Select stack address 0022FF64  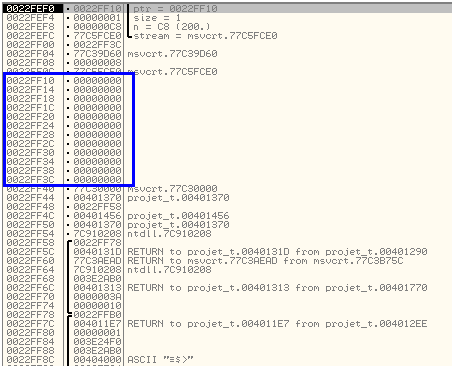(x=30, y=269)
